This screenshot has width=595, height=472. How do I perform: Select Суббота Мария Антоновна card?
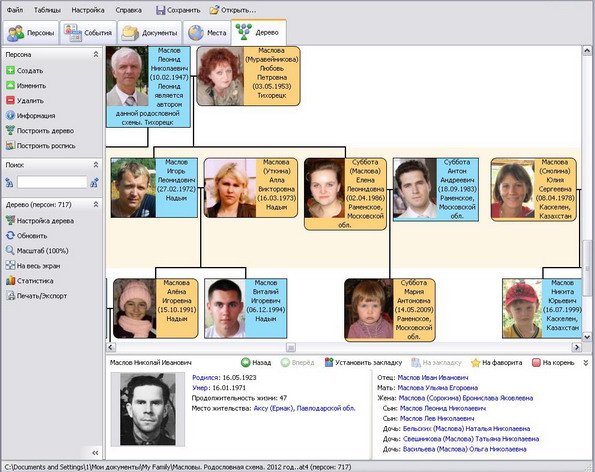[390, 310]
